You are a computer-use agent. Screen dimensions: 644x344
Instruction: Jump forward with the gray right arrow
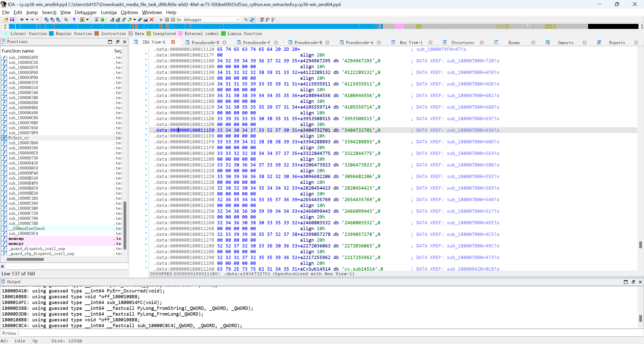[32, 20]
